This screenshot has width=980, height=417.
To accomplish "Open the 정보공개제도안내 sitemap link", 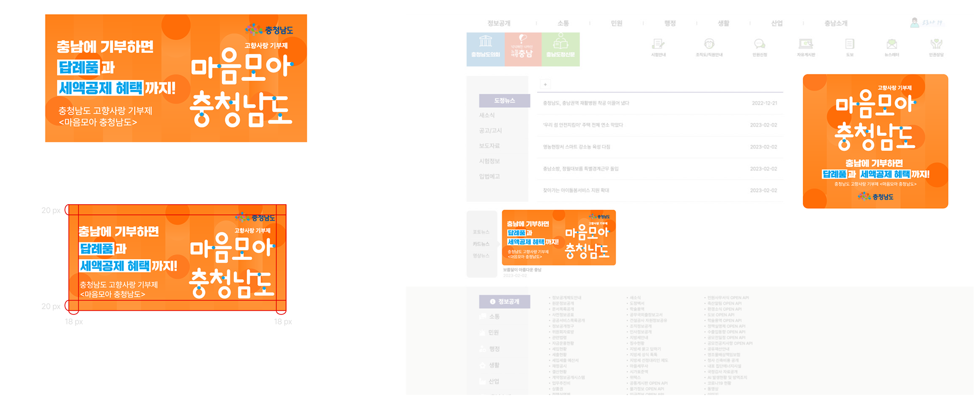I will (x=566, y=298).
